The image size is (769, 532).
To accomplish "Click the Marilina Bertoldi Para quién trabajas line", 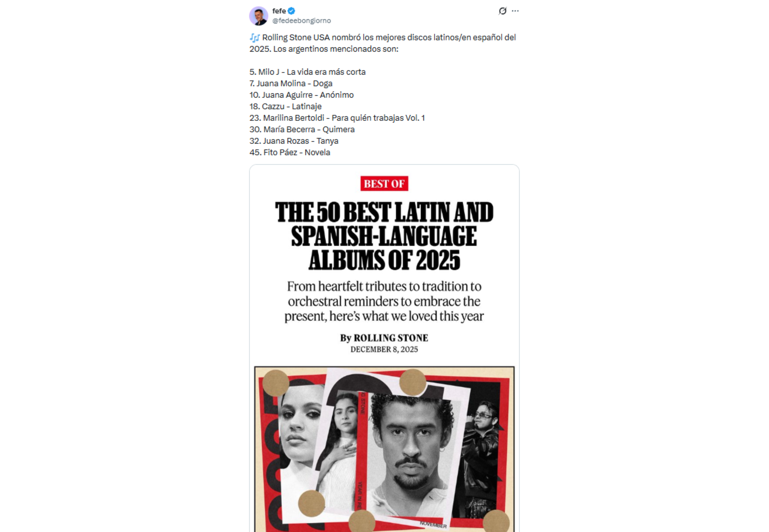I will (x=337, y=118).
